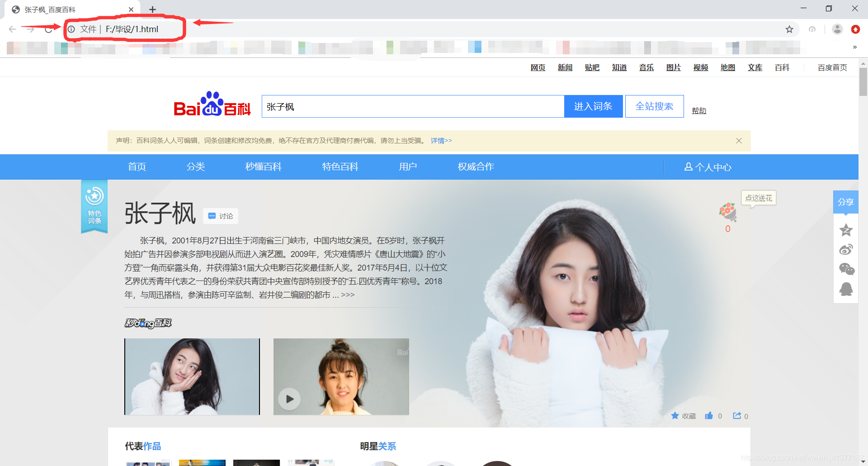Expand the intro text via the >>> link

point(348,295)
